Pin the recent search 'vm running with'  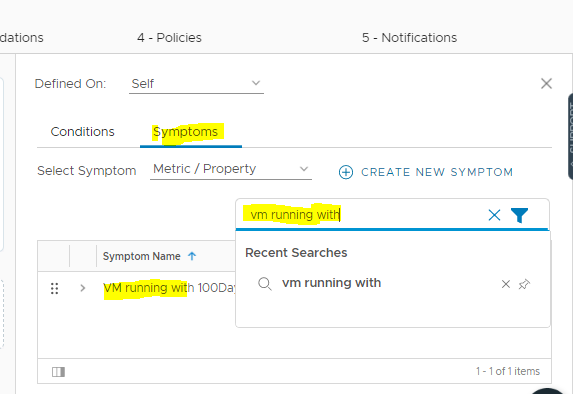524,284
